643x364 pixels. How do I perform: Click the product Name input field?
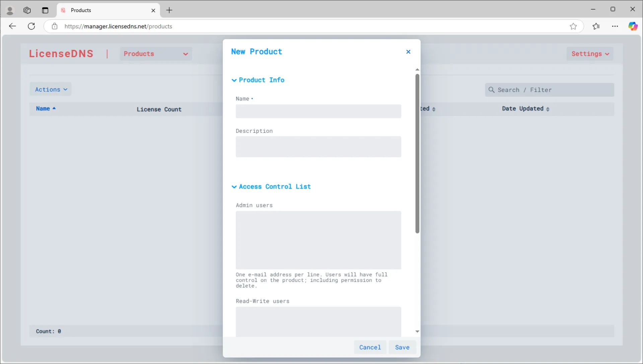click(x=318, y=111)
